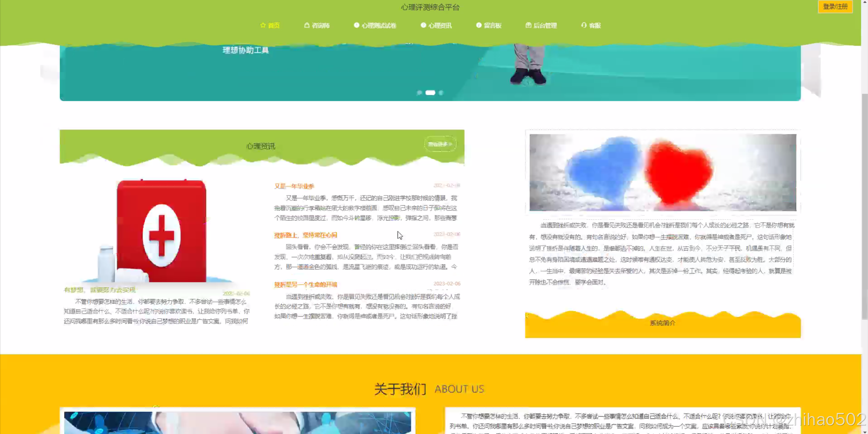
Task: Open article 挫折路上，坚持常在心间
Action: click(305, 235)
